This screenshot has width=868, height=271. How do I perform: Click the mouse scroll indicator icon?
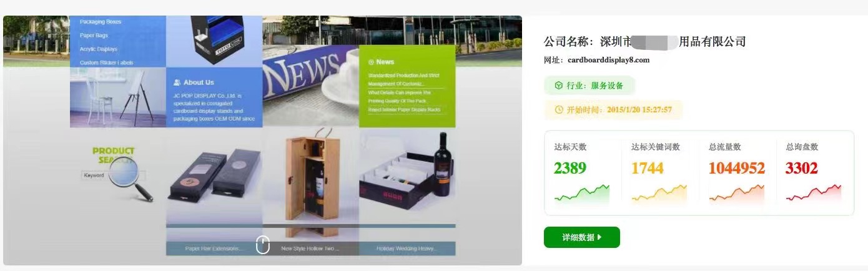point(263,245)
